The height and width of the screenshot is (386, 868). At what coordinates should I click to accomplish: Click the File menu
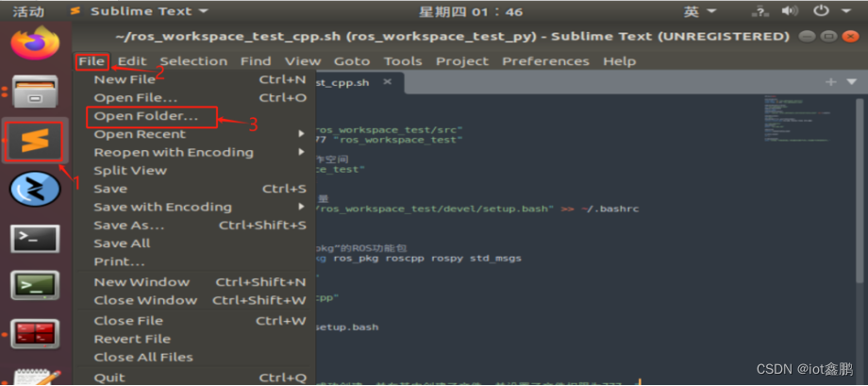point(92,61)
